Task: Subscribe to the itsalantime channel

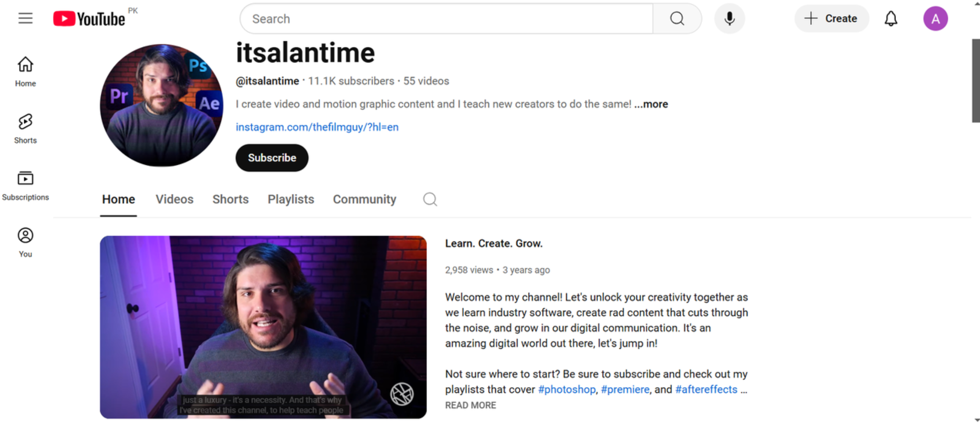Action: (x=272, y=158)
